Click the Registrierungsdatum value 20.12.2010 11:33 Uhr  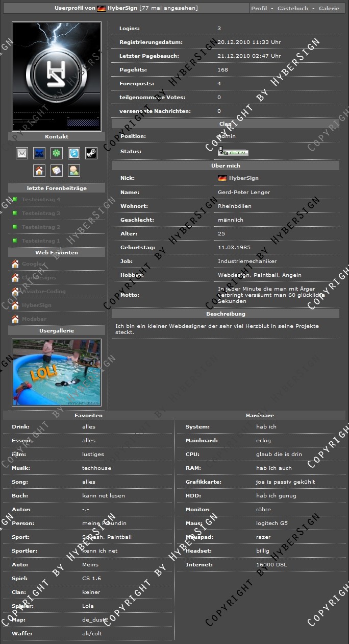tap(249, 42)
